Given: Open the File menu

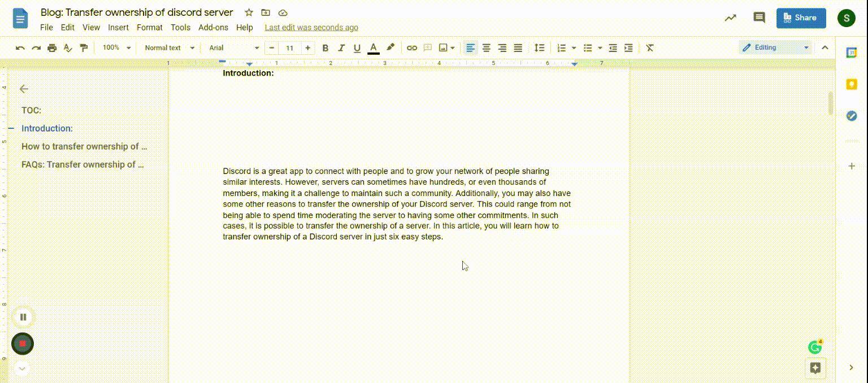Looking at the screenshot, I should pyautogui.click(x=46, y=27).
